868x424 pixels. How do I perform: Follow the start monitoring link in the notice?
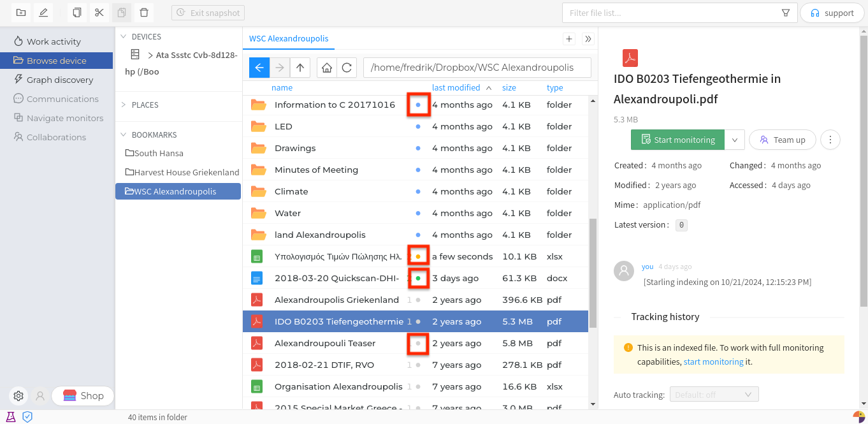(714, 362)
